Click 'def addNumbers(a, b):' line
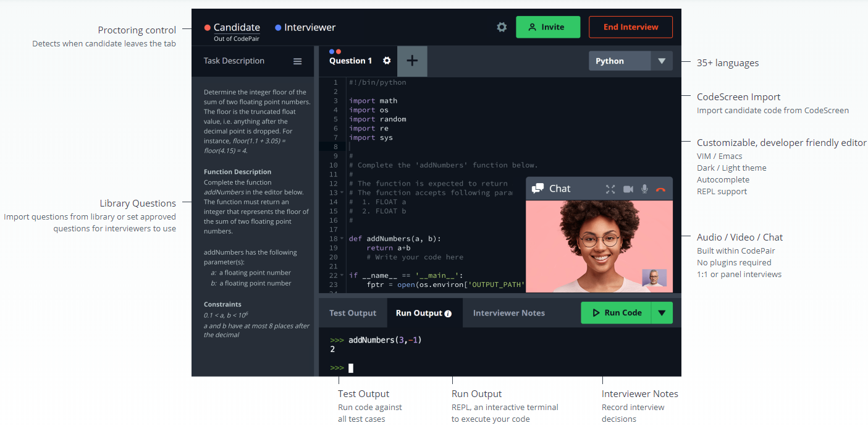The height and width of the screenshot is (428, 868). click(395, 239)
